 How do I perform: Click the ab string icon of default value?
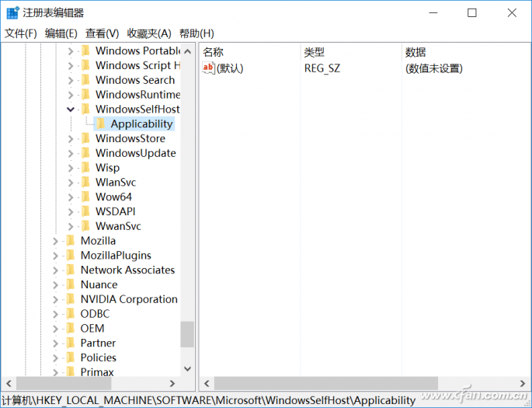208,68
